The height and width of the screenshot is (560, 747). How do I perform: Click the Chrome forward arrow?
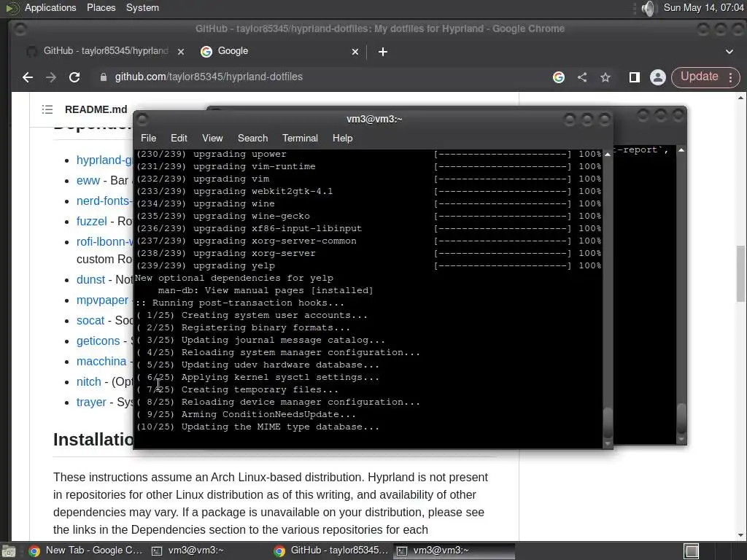point(51,77)
